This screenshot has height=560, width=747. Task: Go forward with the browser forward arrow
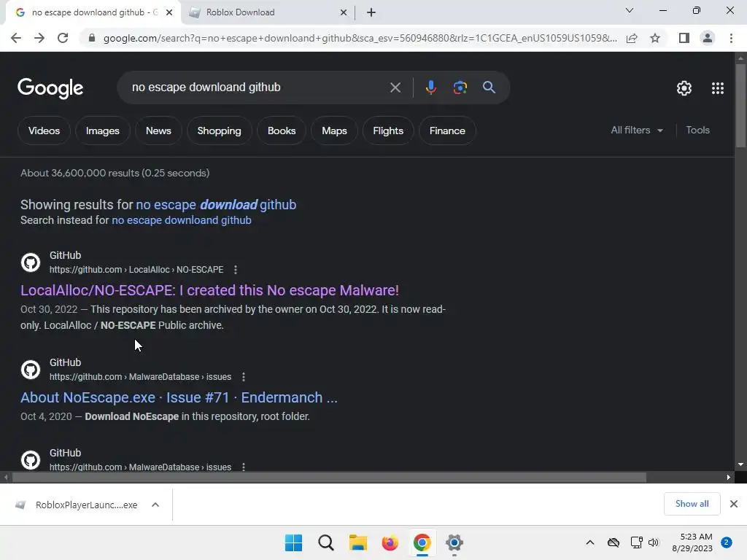coord(39,38)
